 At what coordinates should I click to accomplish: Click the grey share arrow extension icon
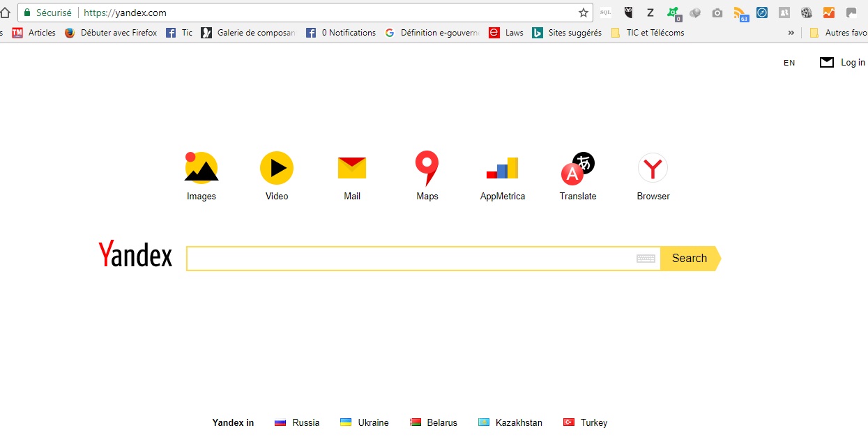click(x=851, y=13)
